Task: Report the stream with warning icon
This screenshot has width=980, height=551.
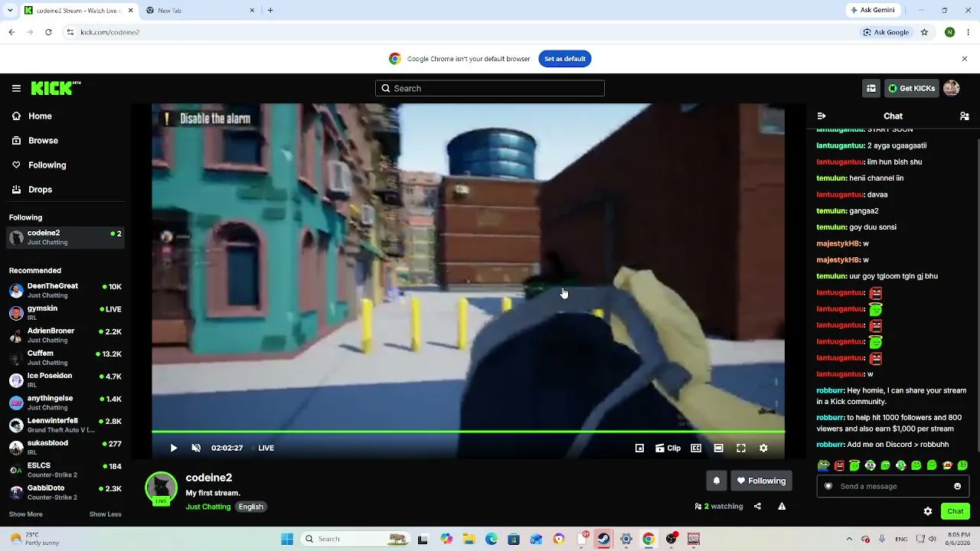Action: (782, 507)
